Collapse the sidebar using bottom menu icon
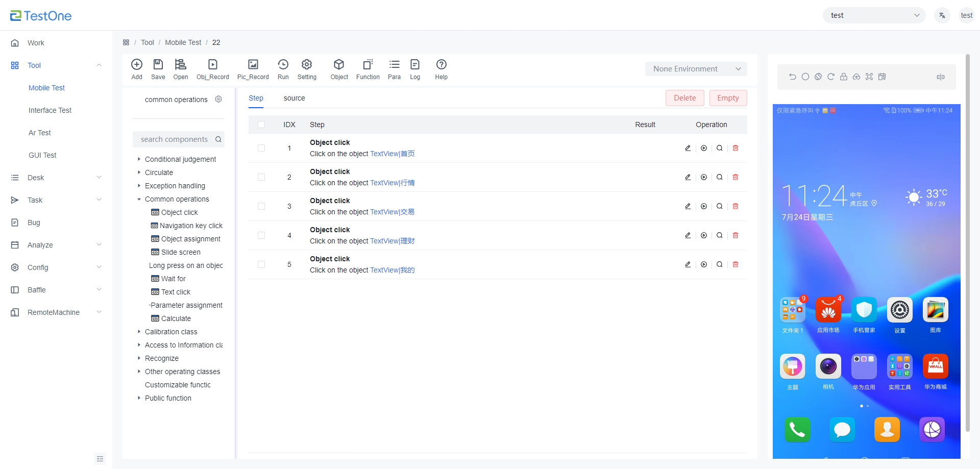980x469 pixels. (100, 459)
